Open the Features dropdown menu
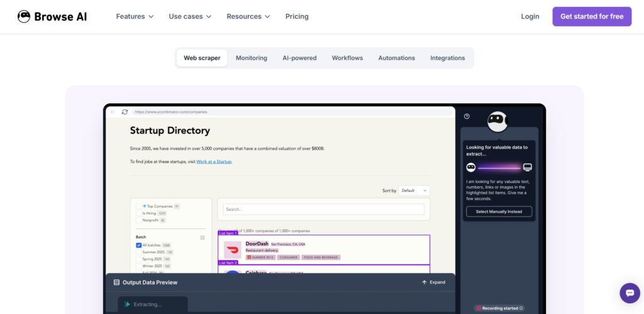The height and width of the screenshot is (314, 644). point(135,16)
